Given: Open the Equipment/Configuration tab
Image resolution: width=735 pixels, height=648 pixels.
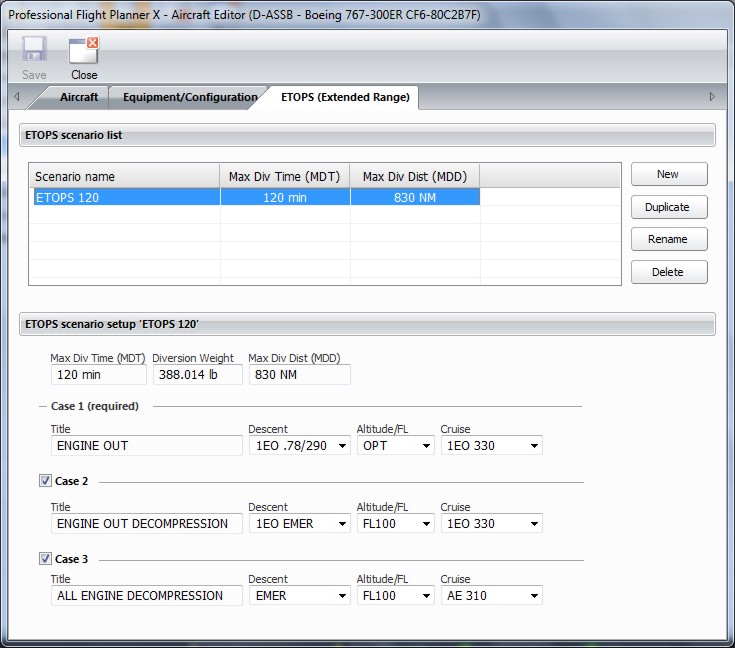Looking at the screenshot, I should tap(190, 97).
